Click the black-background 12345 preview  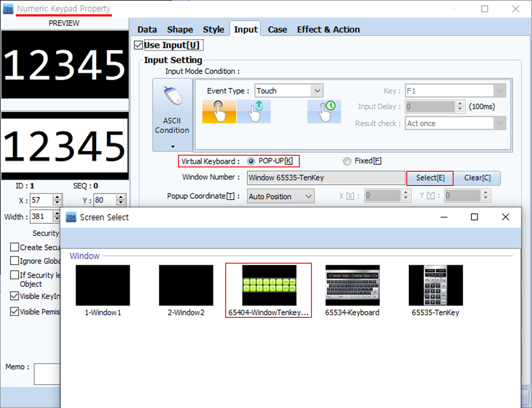[65, 65]
